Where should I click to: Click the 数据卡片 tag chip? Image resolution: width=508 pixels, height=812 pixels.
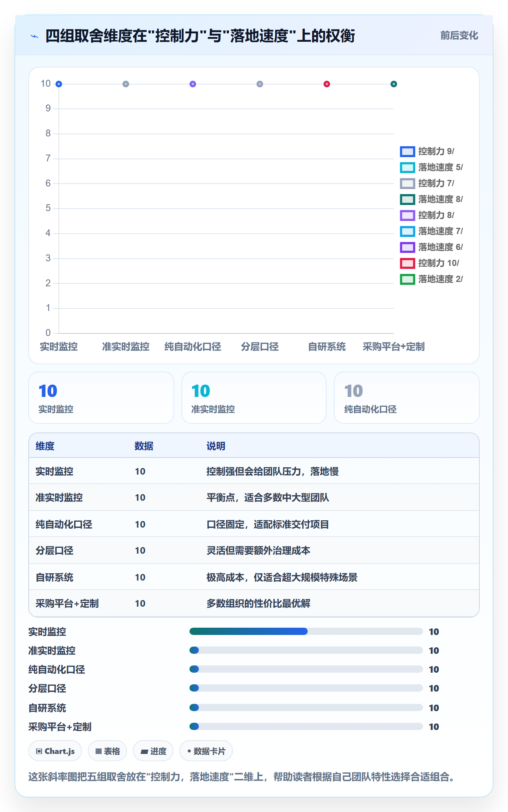point(206,751)
